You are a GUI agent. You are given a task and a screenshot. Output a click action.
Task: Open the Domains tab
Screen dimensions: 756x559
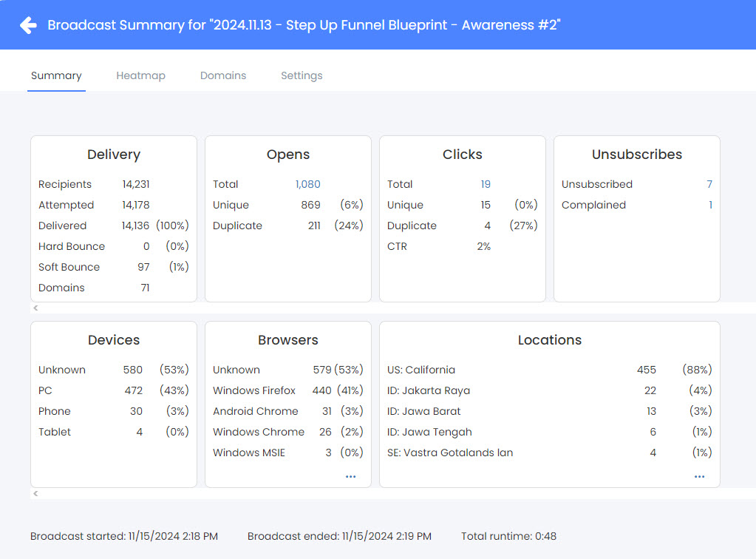pyautogui.click(x=222, y=75)
